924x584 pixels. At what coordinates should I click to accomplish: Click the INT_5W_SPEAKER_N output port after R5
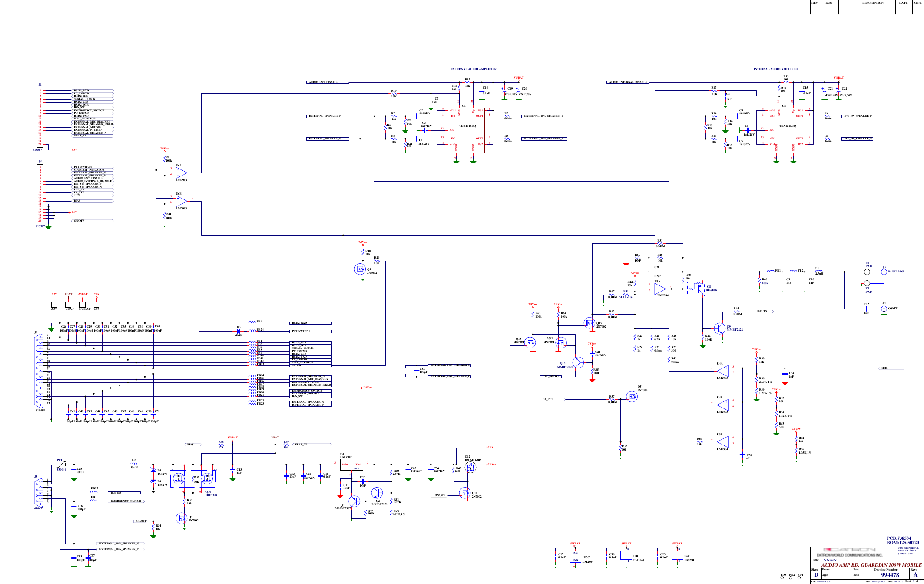857,139
